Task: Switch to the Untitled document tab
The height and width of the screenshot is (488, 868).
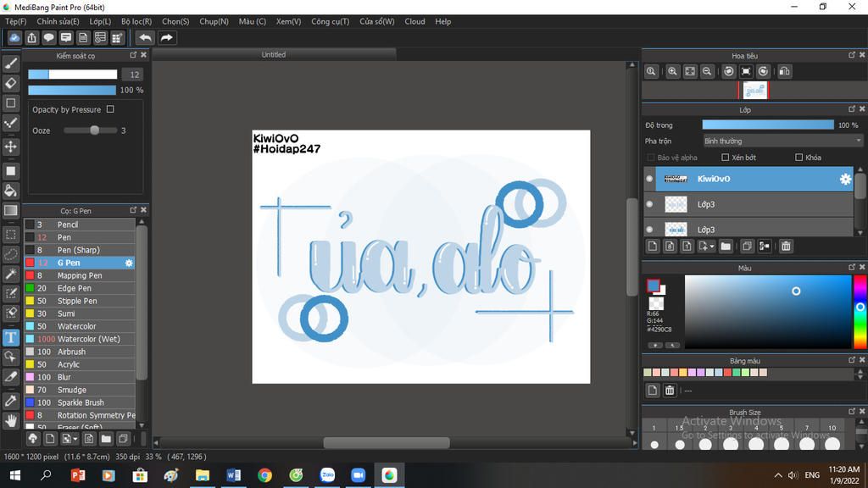Action: pyautogui.click(x=274, y=55)
